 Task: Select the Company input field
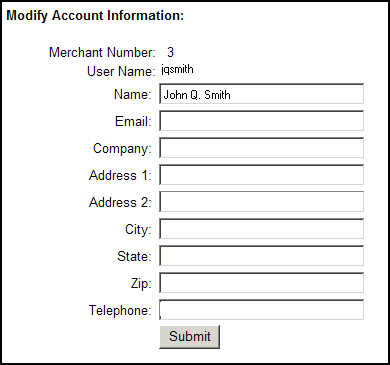pyautogui.click(x=261, y=148)
